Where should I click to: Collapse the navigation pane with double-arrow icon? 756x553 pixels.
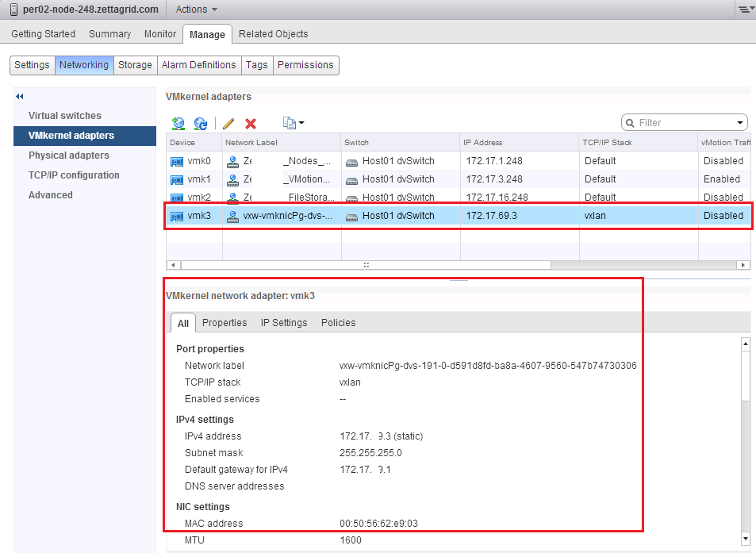coord(20,97)
